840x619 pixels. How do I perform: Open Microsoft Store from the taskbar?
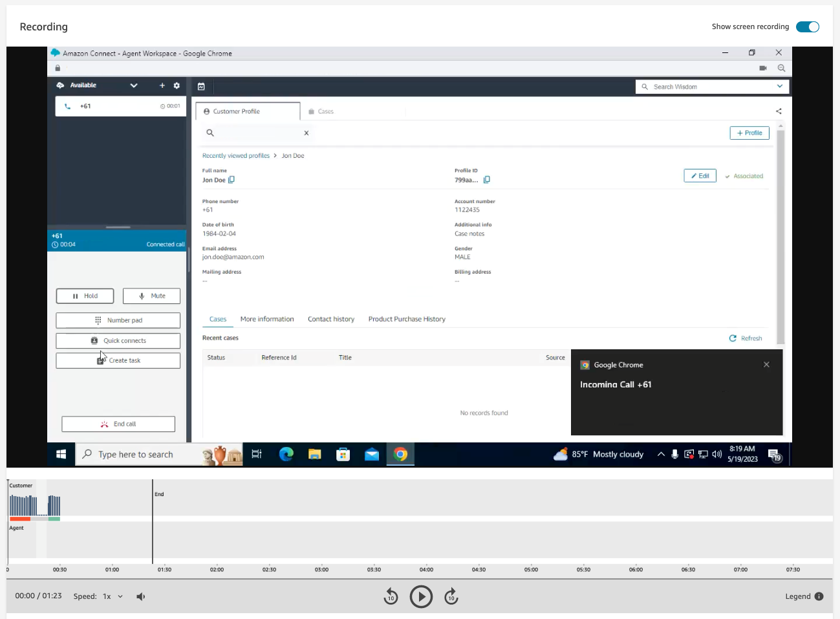coord(343,455)
